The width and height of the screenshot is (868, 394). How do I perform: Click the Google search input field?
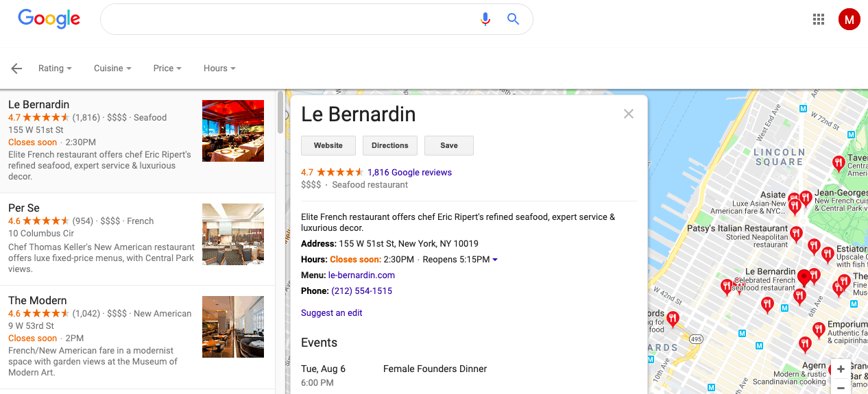(x=288, y=19)
